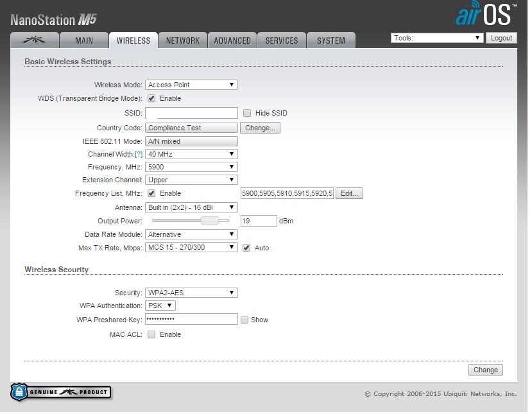The height and width of the screenshot is (414, 532).
Task: Tick the Show preshared key checkbox
Action: (245, 320)
